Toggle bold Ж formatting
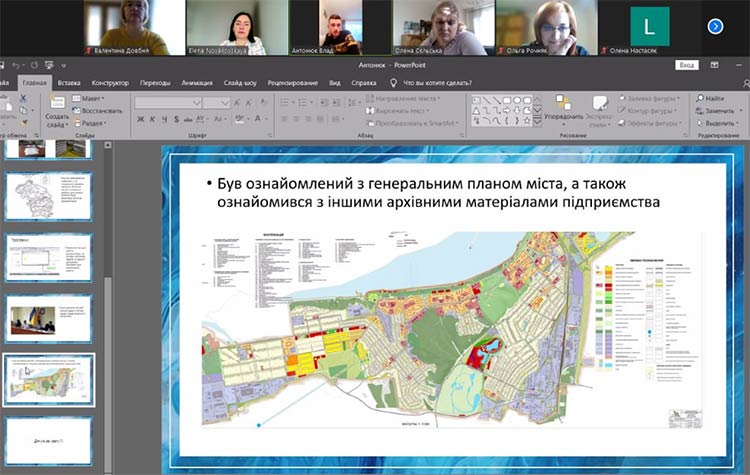The width and height of the screenshot is (750, 475). [x=140, y=119]
